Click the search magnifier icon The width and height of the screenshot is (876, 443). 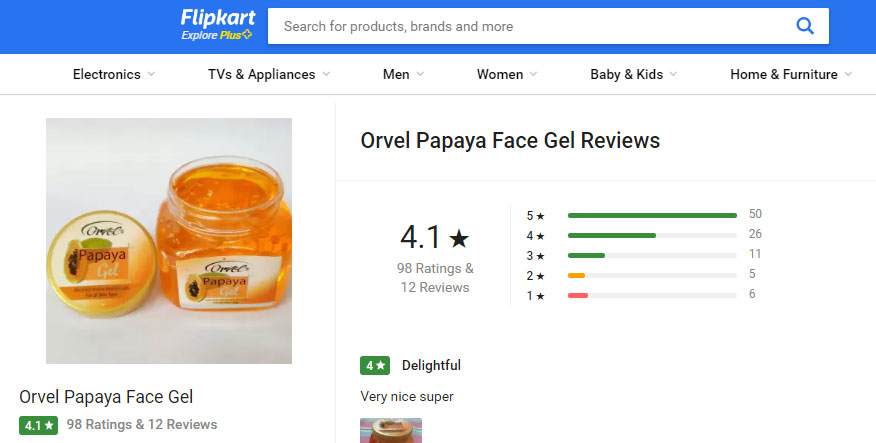804,26
